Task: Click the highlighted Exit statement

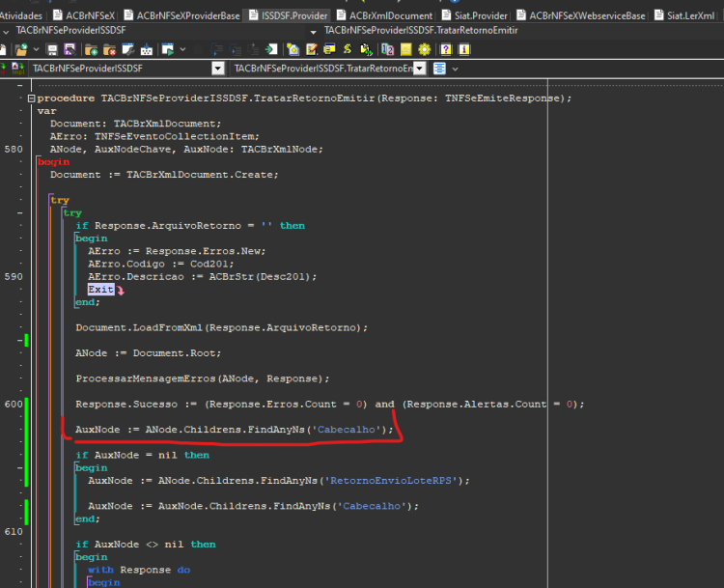Action: click(x=100, y=289)
